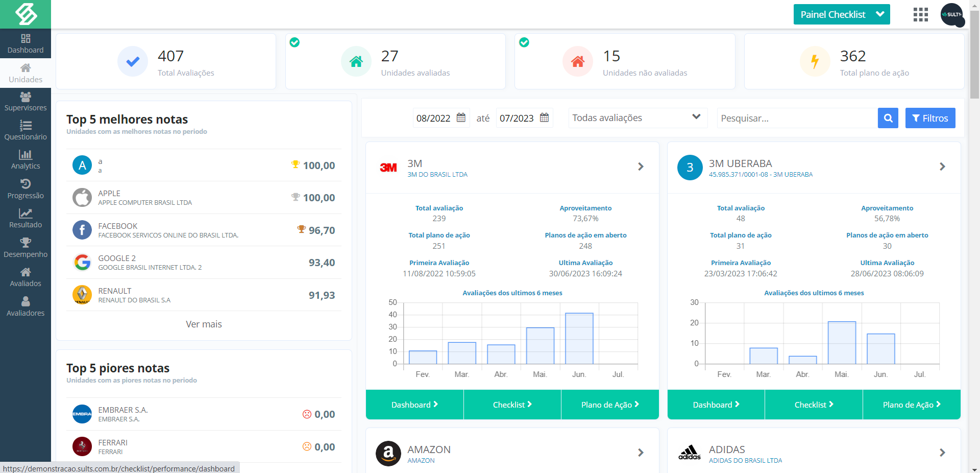Click silver trophy beside APPLE score
Viewport: 980px width, 473px height.
pyautogui.click(x=296, y=197)
